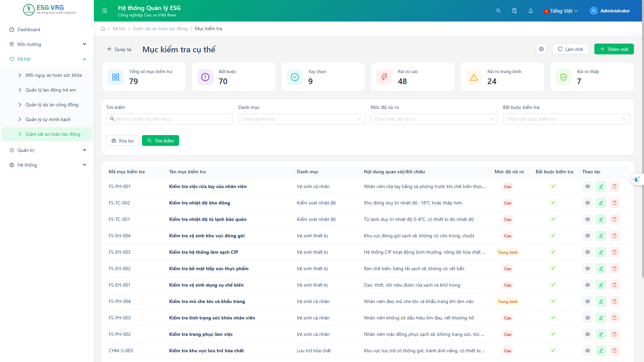Open the task checklist icon in header
The image size is (644, 362).
515,11
